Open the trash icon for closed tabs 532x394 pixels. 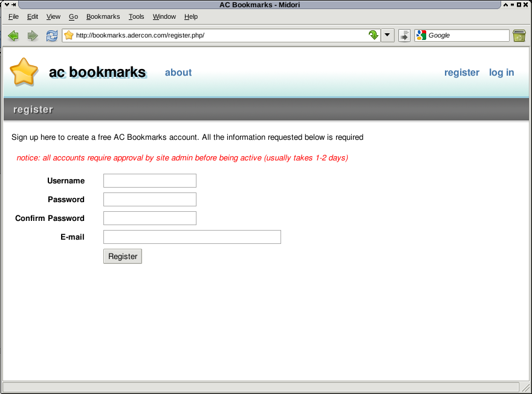coord(519,35)
